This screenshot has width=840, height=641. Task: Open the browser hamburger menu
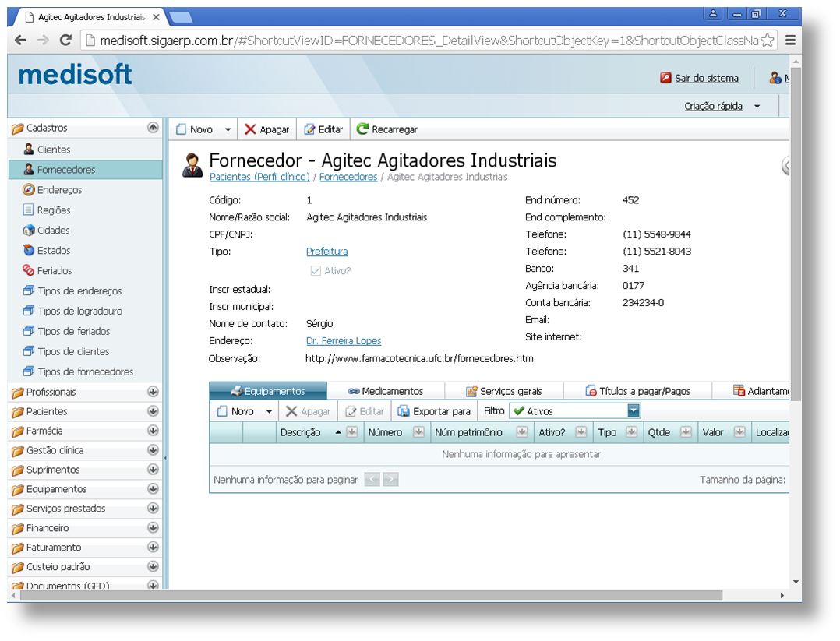click(790, 41)
